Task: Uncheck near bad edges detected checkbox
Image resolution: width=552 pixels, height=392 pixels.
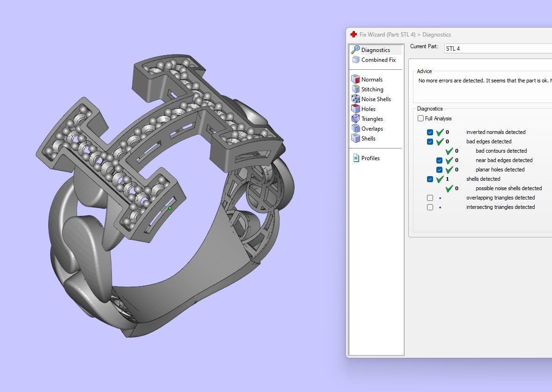Action: [x=439, y=160]
